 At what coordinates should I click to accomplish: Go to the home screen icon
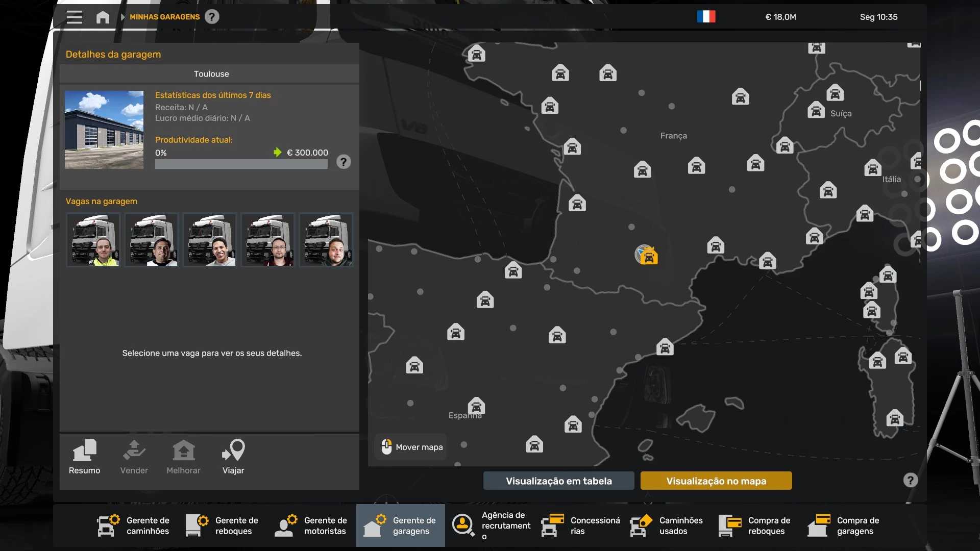pos(103,17)
